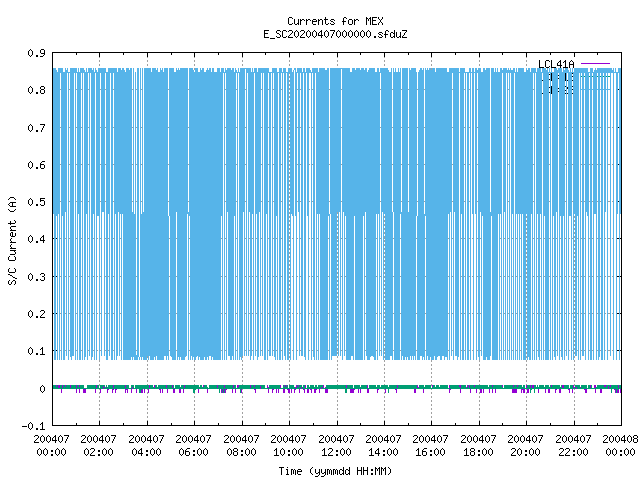Click the 0.6 y-axis tick label
This screenshot has width=640, height=480.
coord(36,165)
